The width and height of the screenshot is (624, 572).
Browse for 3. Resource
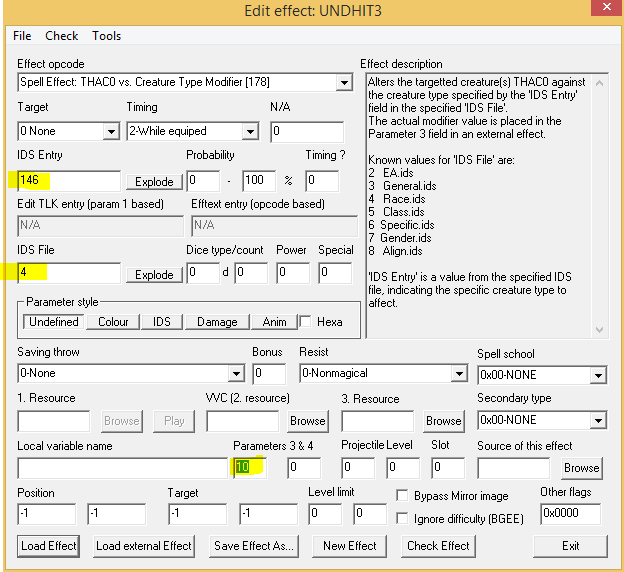point(443,421)
